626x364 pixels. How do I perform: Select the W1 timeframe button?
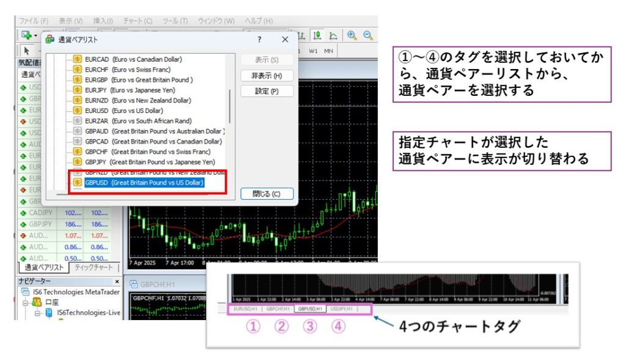(x=314, y=51)
